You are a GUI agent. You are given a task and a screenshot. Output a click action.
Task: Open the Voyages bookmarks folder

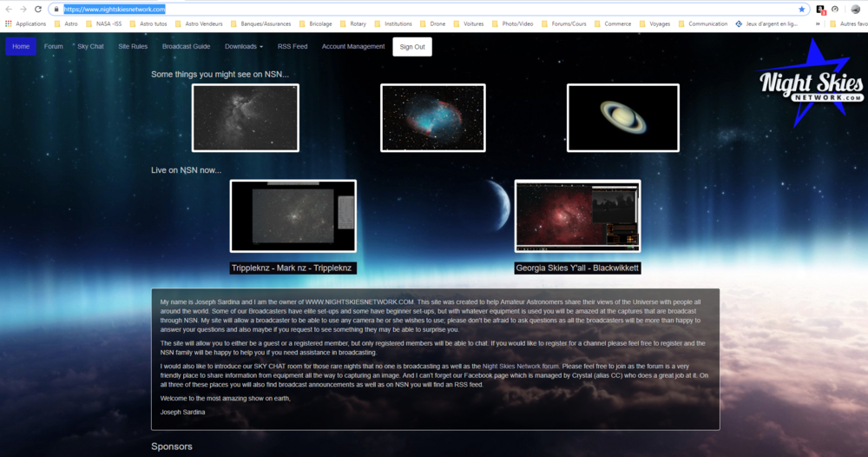(654, 23)
